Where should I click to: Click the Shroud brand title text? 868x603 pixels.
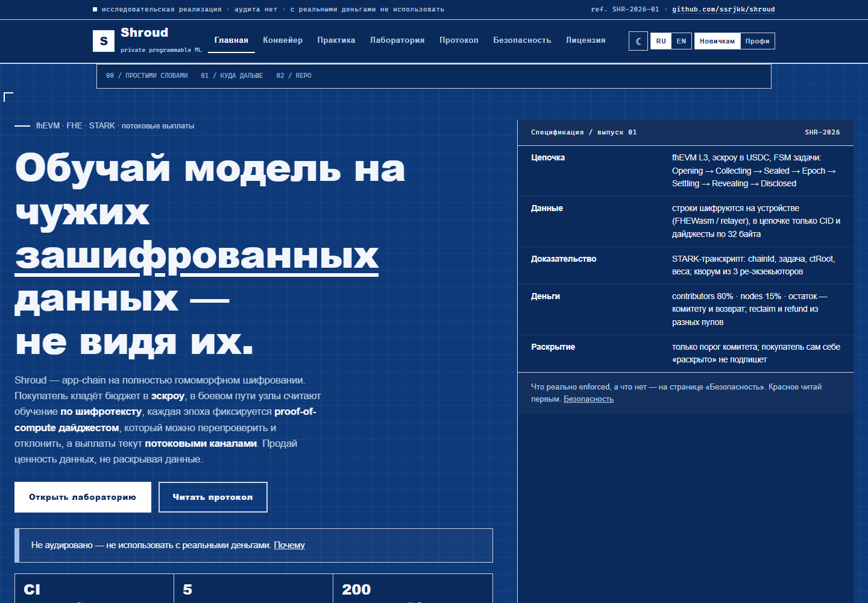[144, 33]
